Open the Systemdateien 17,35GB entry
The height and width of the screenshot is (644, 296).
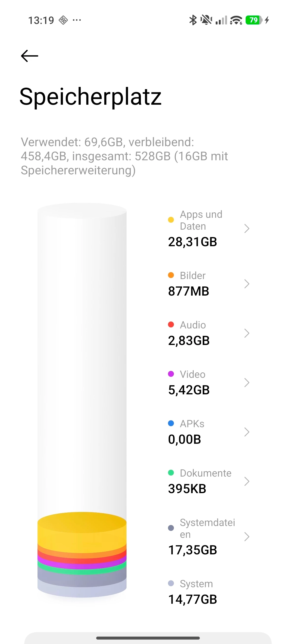(209, 537)
